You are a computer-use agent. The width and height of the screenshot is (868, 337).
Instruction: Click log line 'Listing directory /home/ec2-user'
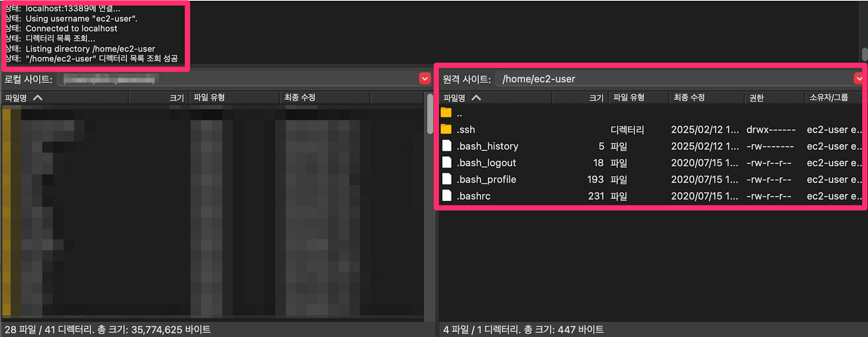point(90,49)
